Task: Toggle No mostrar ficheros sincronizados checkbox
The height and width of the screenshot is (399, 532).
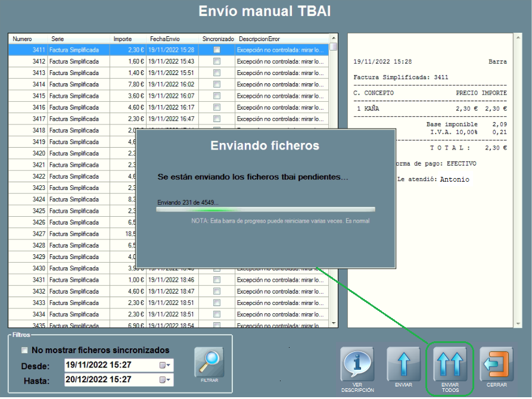Action: tap(24, 350)
